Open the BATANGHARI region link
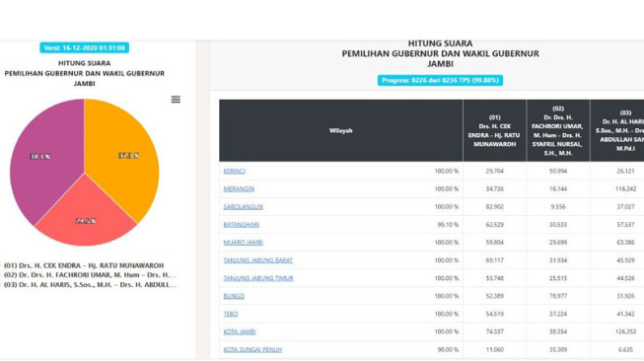The image size is (644, 361). [x=241, y=225]
